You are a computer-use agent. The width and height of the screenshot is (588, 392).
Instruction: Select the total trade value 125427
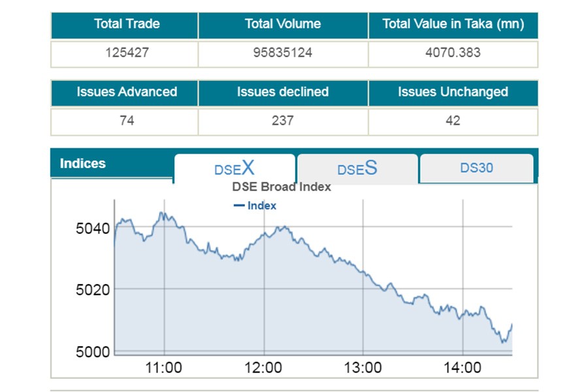pyautogui.click(x=127, y=53)
